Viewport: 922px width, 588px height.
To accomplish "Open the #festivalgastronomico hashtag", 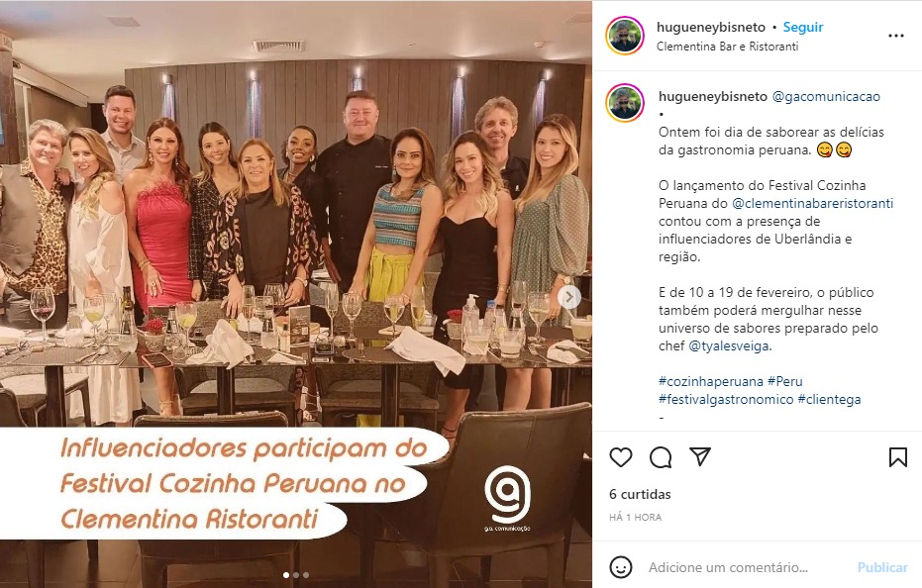I will pos(726,399).
